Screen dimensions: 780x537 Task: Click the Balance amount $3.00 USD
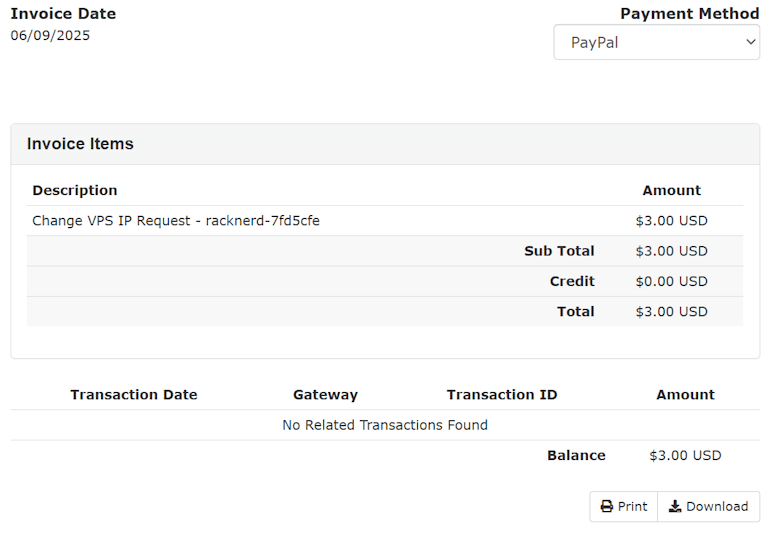tap(685, 455)
